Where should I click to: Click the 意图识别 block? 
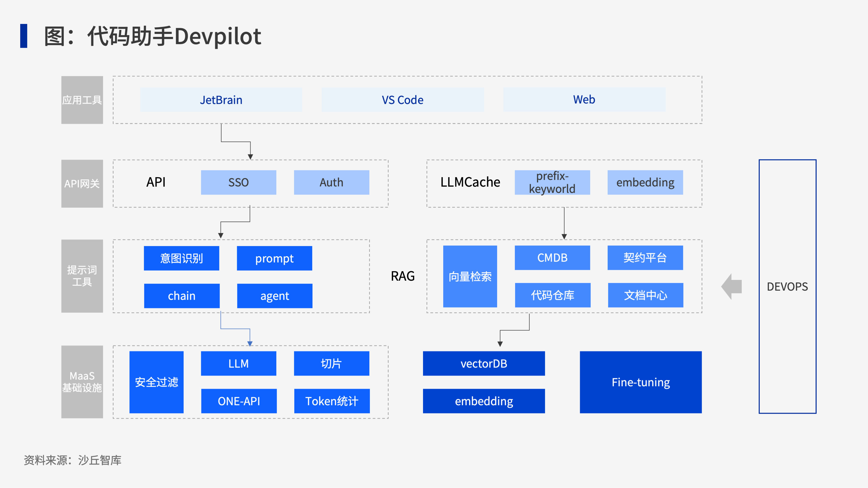click(181, 258)
